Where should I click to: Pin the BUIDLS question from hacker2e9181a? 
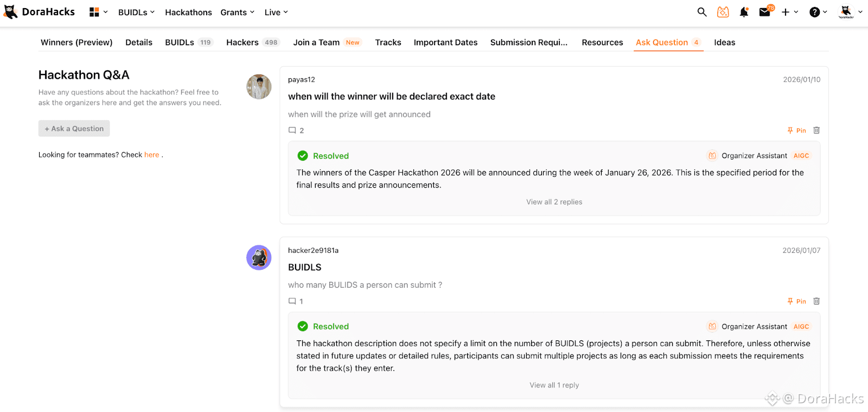pyautogui.click(x=796, y=301)
